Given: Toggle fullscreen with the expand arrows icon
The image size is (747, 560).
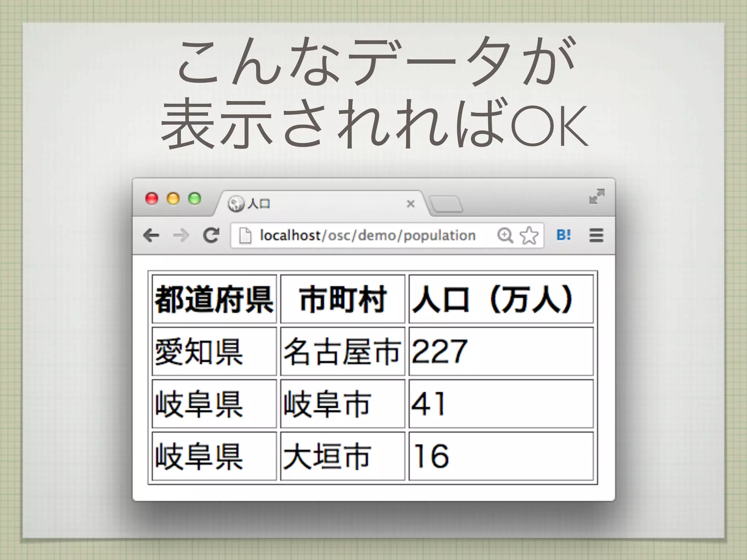Looking at the screenshot, I should [597, 197].
